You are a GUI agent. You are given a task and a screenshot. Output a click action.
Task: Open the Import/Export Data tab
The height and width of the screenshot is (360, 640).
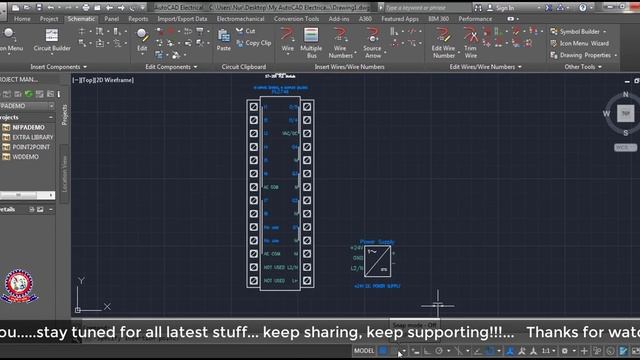(182, 19)
